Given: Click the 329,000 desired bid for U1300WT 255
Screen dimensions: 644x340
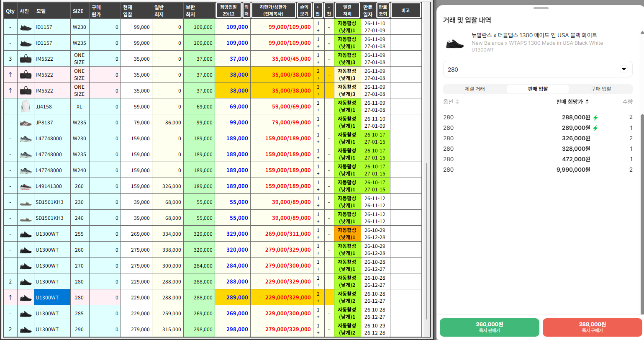Looking at the screenshot, I should tap(232, 234).
